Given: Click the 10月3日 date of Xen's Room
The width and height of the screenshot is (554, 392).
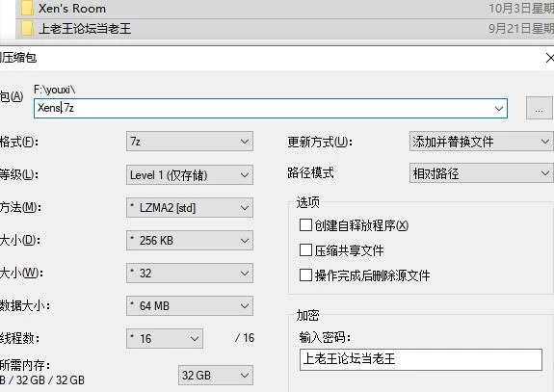Looking at the screenshot, I should [521, 8].
